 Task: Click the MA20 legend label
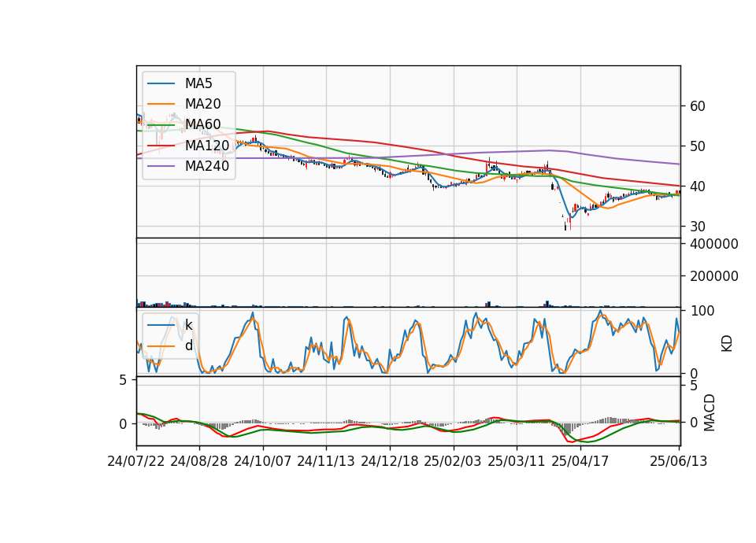click(202, 104)
